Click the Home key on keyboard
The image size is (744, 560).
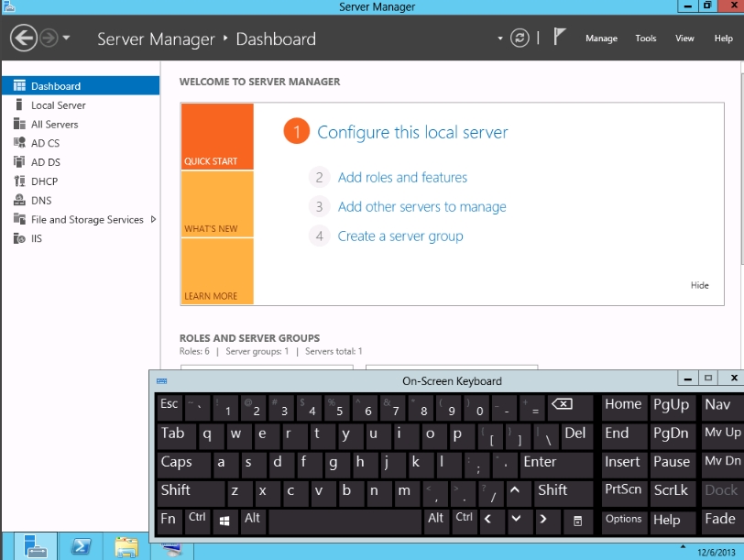pos(624,407)
